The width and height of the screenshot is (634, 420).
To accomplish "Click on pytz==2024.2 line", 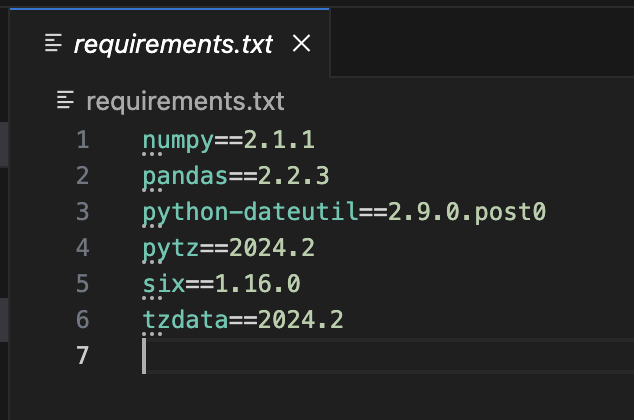I will pyautogui.click(x=228, y=248).
